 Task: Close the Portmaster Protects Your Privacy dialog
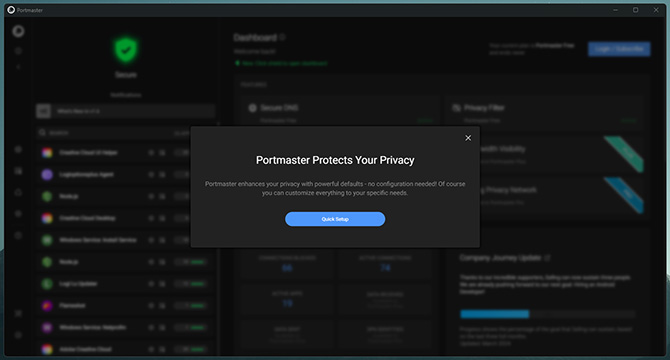tap(468, 138)
